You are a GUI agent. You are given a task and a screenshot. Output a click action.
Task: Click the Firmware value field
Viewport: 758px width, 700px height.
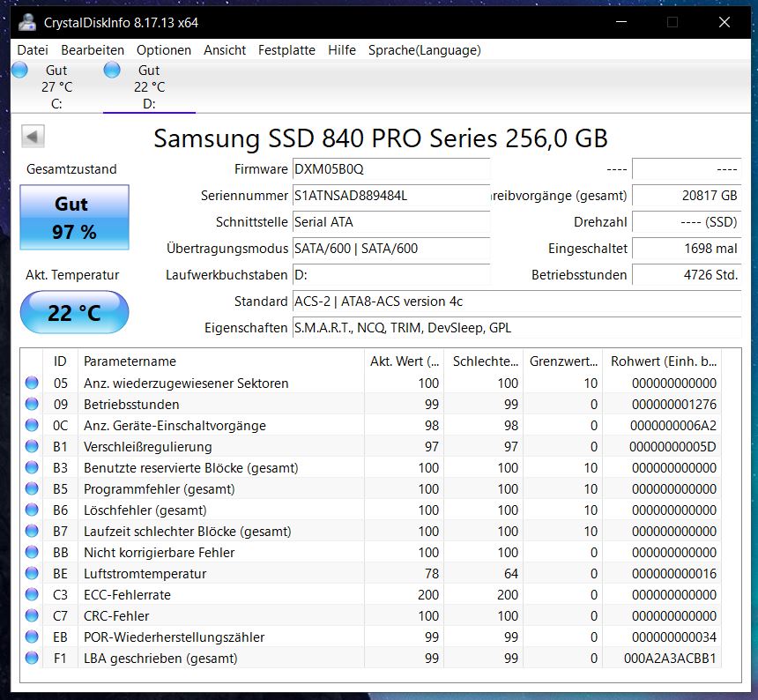pos(391,169)
